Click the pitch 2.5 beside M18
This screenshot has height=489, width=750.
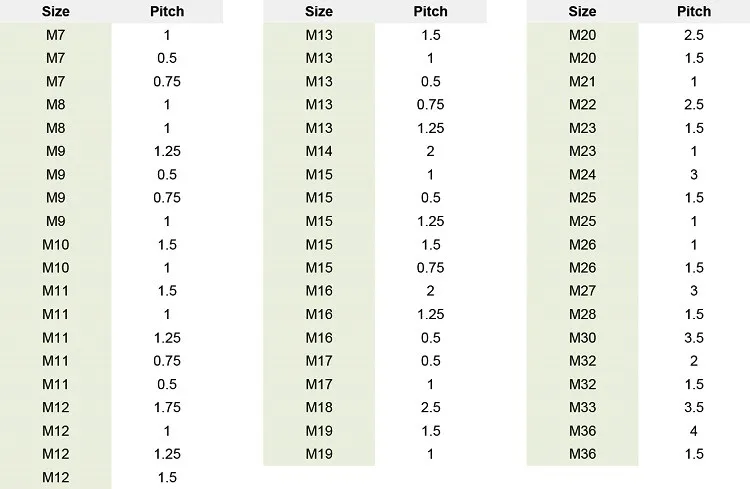pyautogui.click(x=431, y=407)
